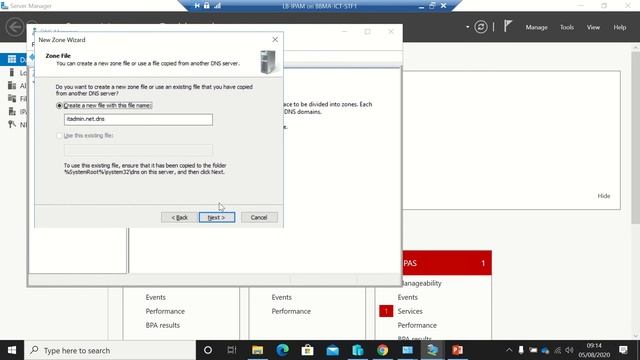Click the taskbar search box
Viewport: 640px width, 360px height.
click(x=110, y=350)
